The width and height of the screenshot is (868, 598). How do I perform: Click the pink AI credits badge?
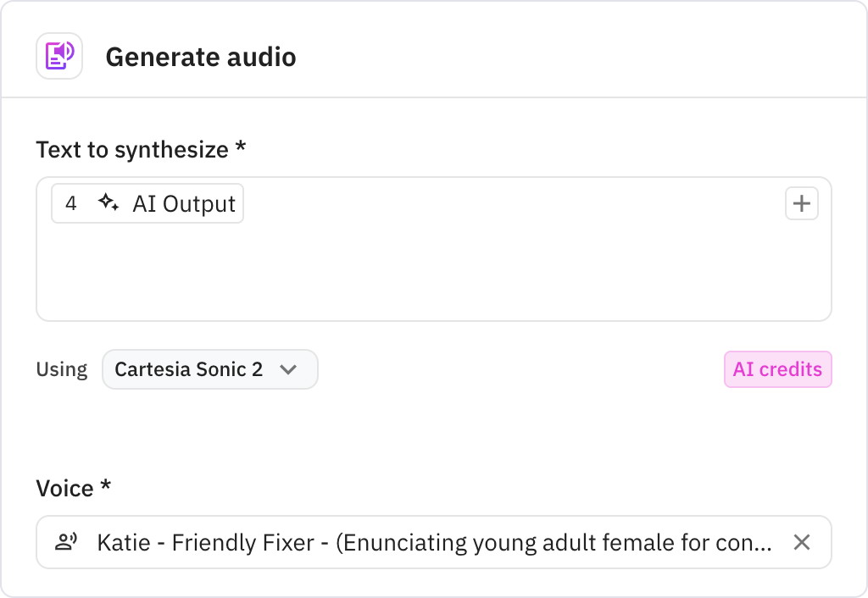[x=777, y=369]
